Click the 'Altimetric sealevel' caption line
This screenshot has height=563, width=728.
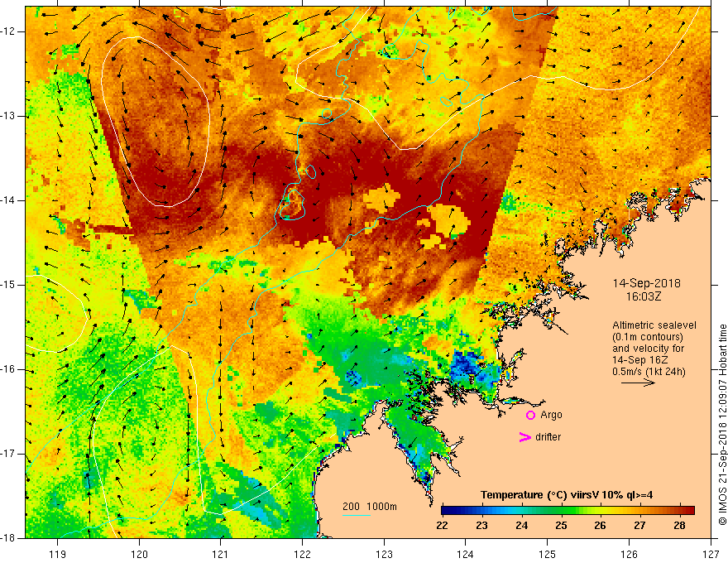[x=654, y=325]
